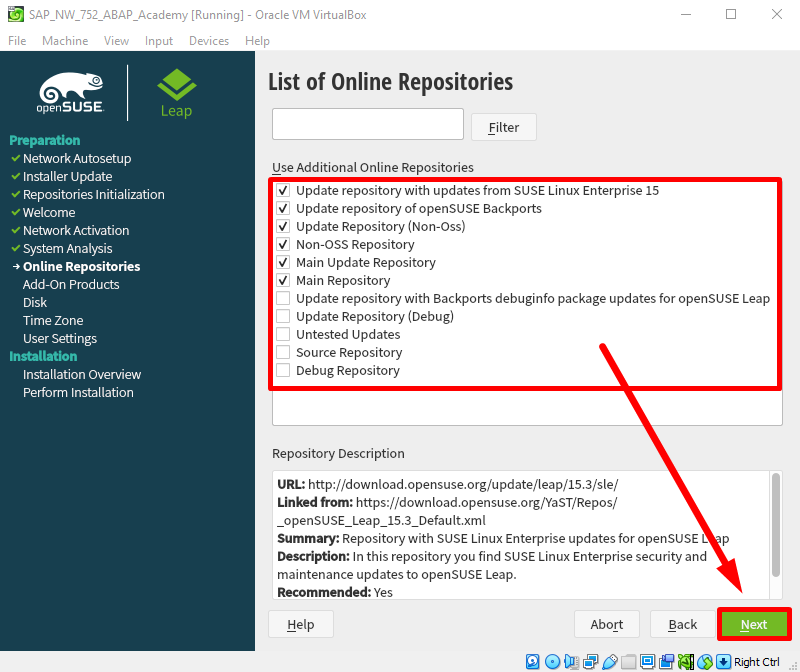The height and width of the screenshot is (672, 800).
Task: Open the Input menu
Action: tap(159, 41)
